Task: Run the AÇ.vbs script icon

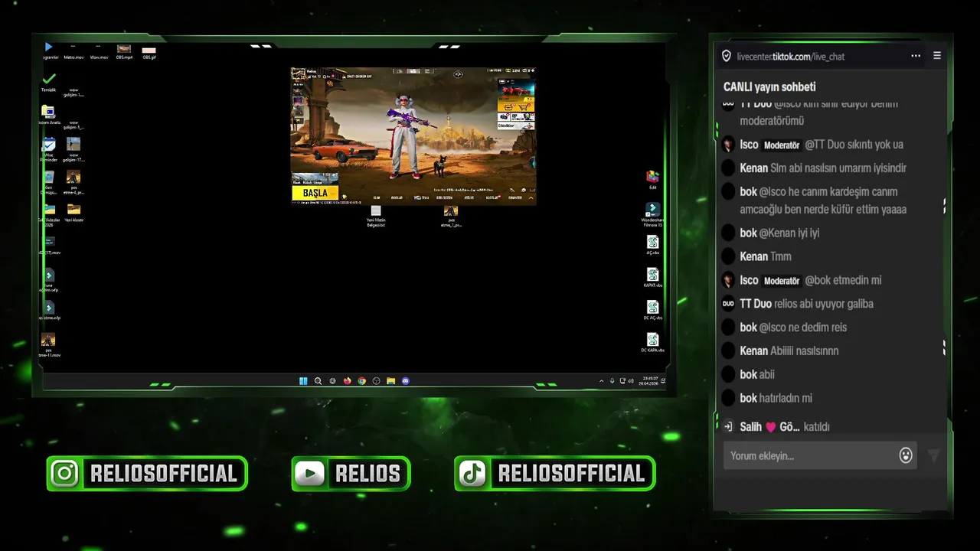Action: (652, 245)
